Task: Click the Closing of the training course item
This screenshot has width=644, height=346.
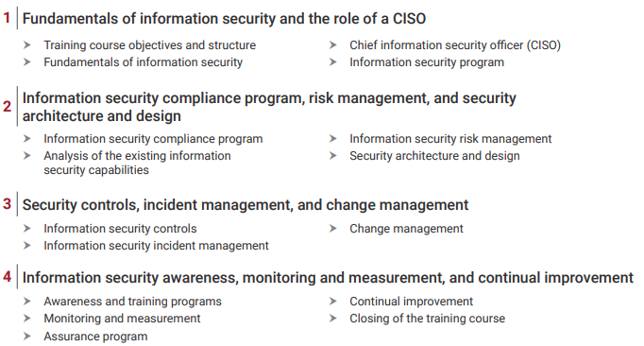Action: coord(427,319)
